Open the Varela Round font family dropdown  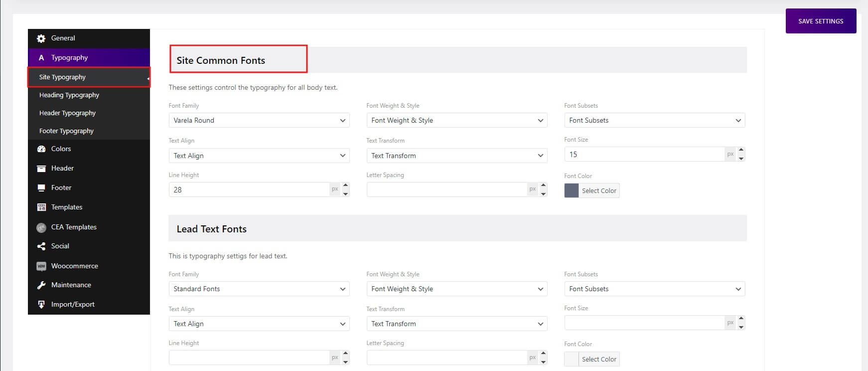tap(259, 120)
